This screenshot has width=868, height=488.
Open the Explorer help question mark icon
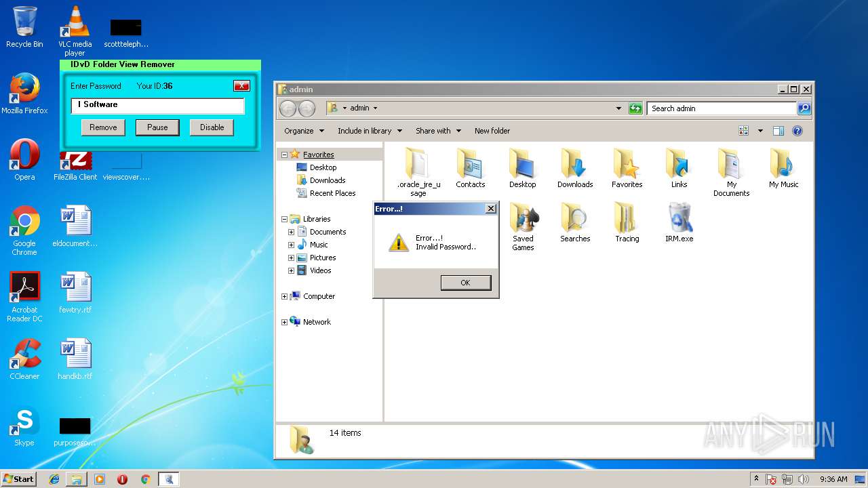tap(797, 131)
